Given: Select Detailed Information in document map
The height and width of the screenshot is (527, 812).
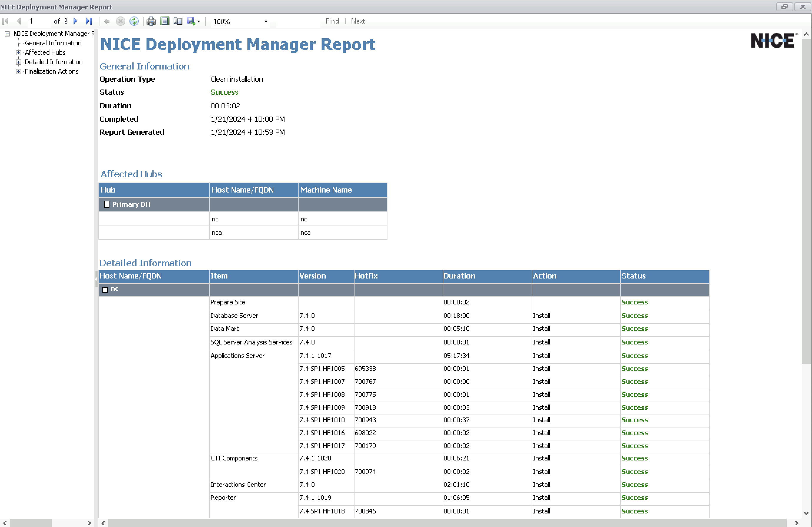Looking at the screenshot, I should [54, 62].
